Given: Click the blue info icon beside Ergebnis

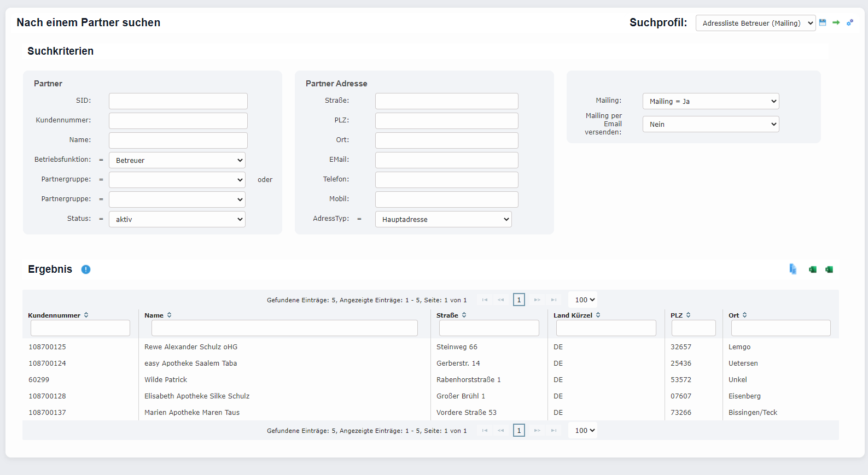Looking at the screenshot, I should tap(86, 269).
